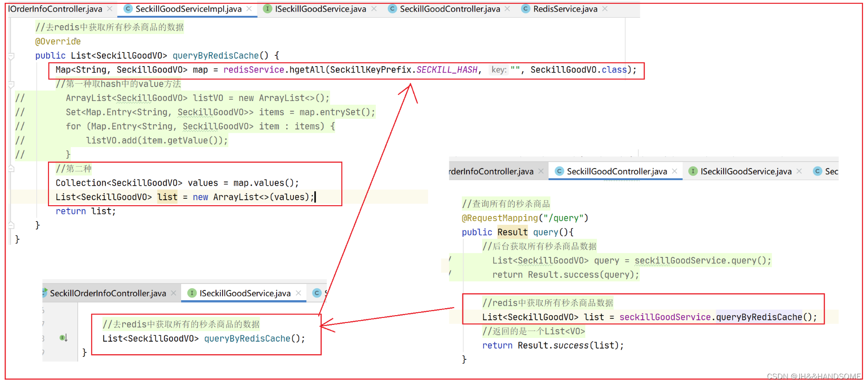Close the SeckillGoodServiceImpl.java tab
Screen dimensions: 868x384
click(x=249, y=9)
